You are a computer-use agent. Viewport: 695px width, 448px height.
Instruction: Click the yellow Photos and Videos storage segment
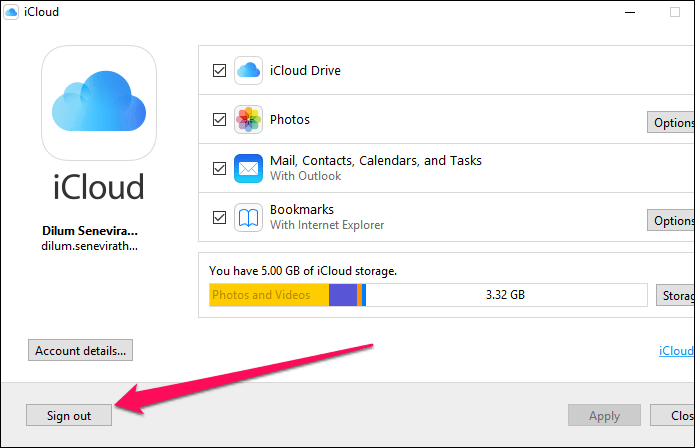pyautogui.click(x=269, y=295)
